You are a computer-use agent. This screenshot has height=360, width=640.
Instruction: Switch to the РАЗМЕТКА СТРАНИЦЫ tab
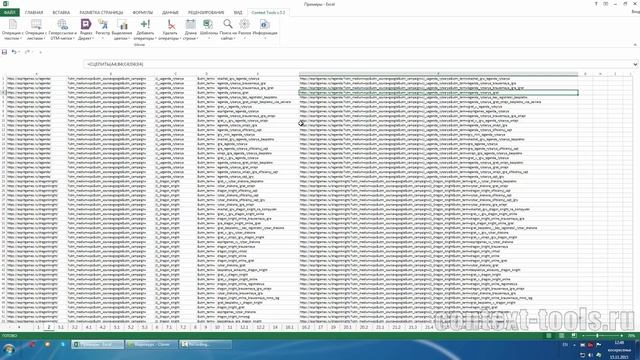pos(101,12)
